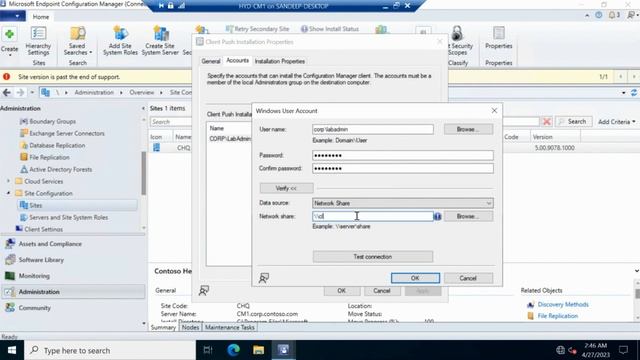
Task: Click feedback icon in Client Push dialog
Action: pyautogui.click(x=204, y=290)
